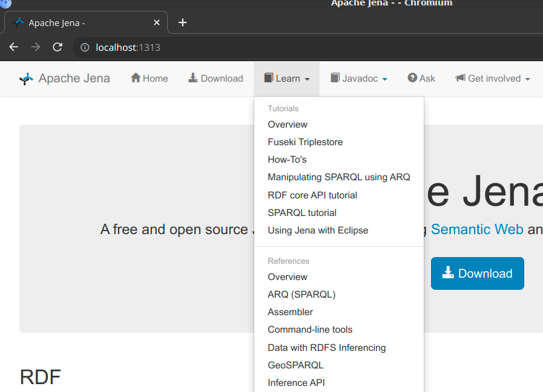Click the Apache Jena logo icon in navbar
The height and width of the screenshot is (392, 543).
tap(26, 79)
